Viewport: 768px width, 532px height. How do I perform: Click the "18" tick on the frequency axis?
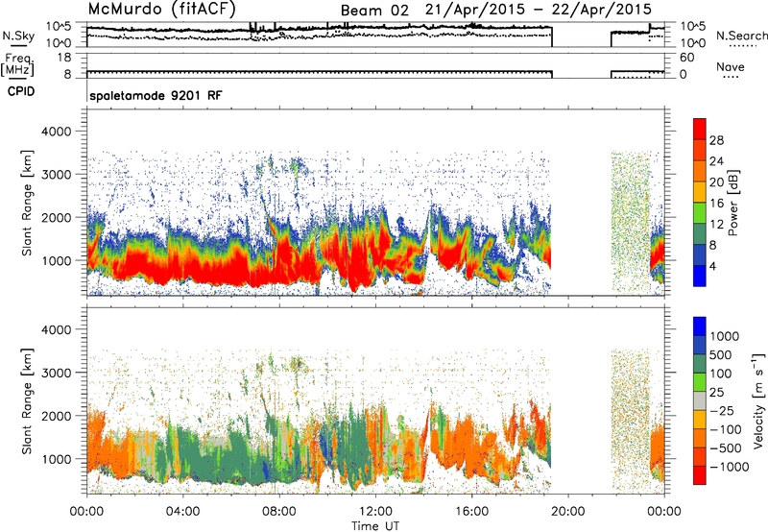(64, 58)
